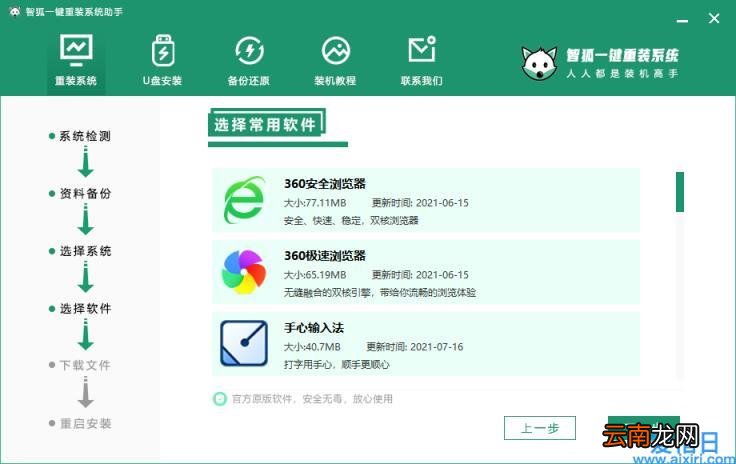Click 大小:77.11MB text

click(315, 203)
